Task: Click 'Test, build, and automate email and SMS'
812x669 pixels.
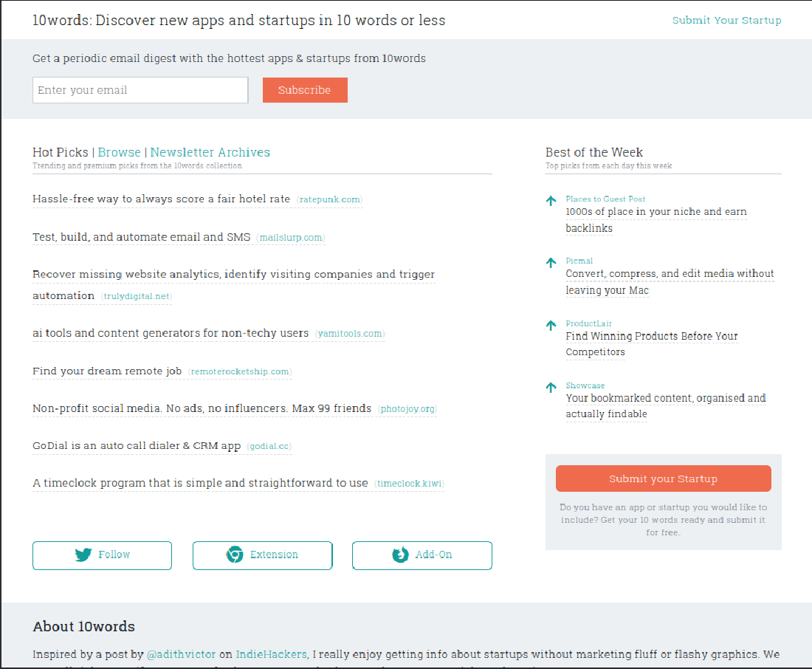Action: click(142, 237)
